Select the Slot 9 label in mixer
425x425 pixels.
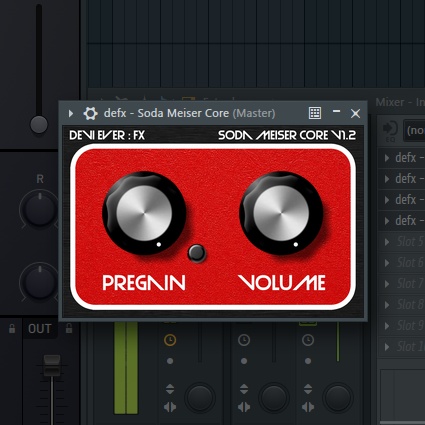(410, 325)
